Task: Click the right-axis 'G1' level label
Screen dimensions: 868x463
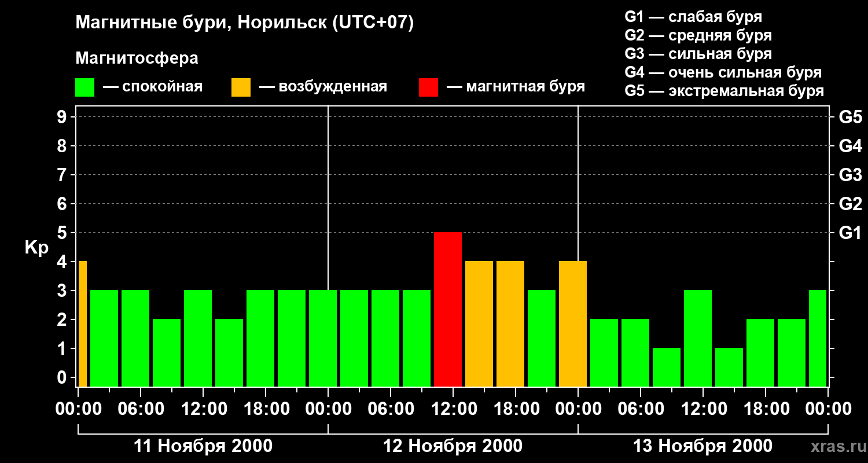Action: (850, 233)
